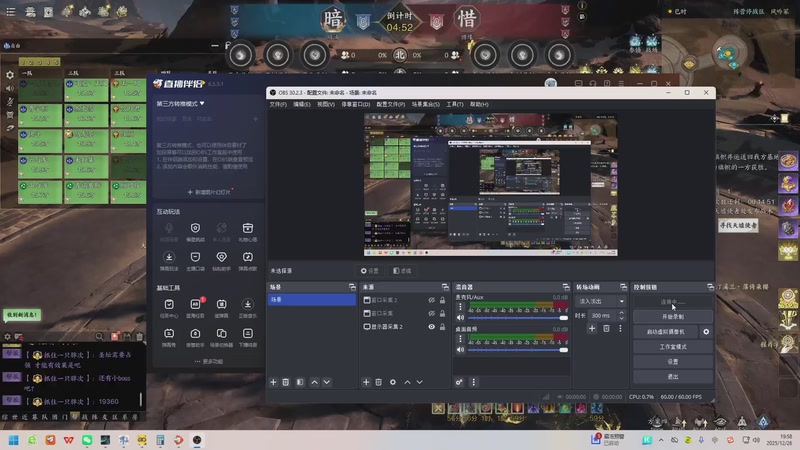Pop out the 控制按钮 dock panel
Viewport: 800px width, 450px height.
[710, 287]
